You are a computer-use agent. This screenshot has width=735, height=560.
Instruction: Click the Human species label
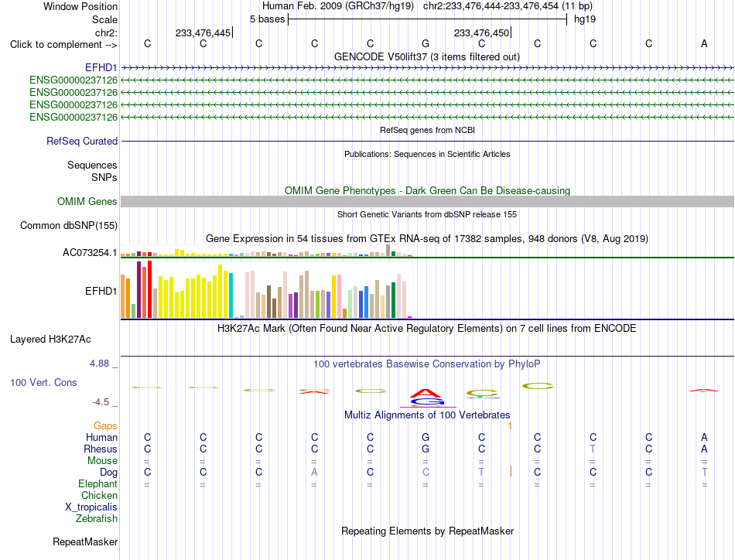[101, 437]
